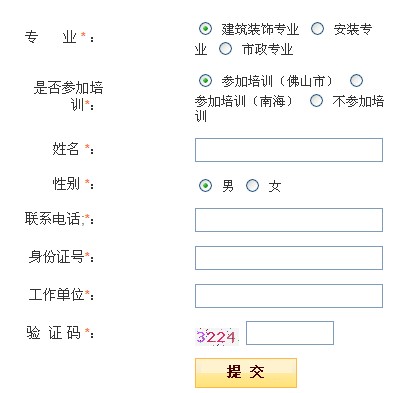Refresh the 3224 captcha image
The height and width of the screenshot is (393, 411).
tap(217, 337)
